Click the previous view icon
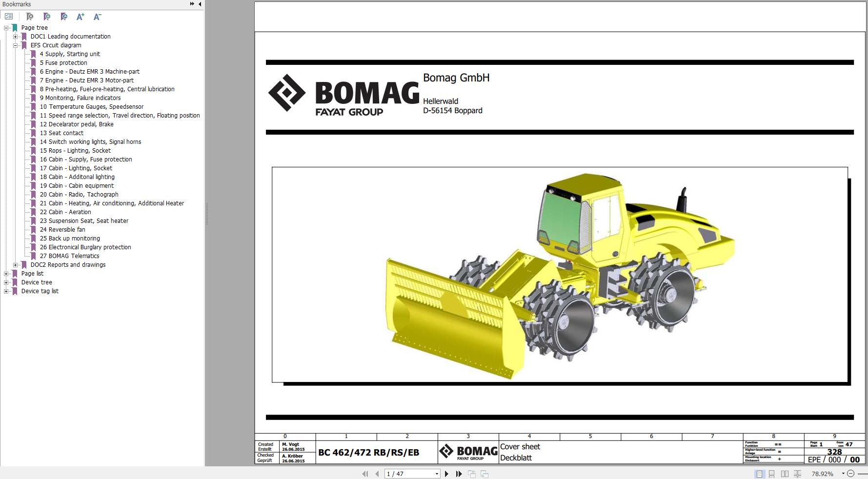The height and width of the screenshot is (479, 868). click(472, 474)
